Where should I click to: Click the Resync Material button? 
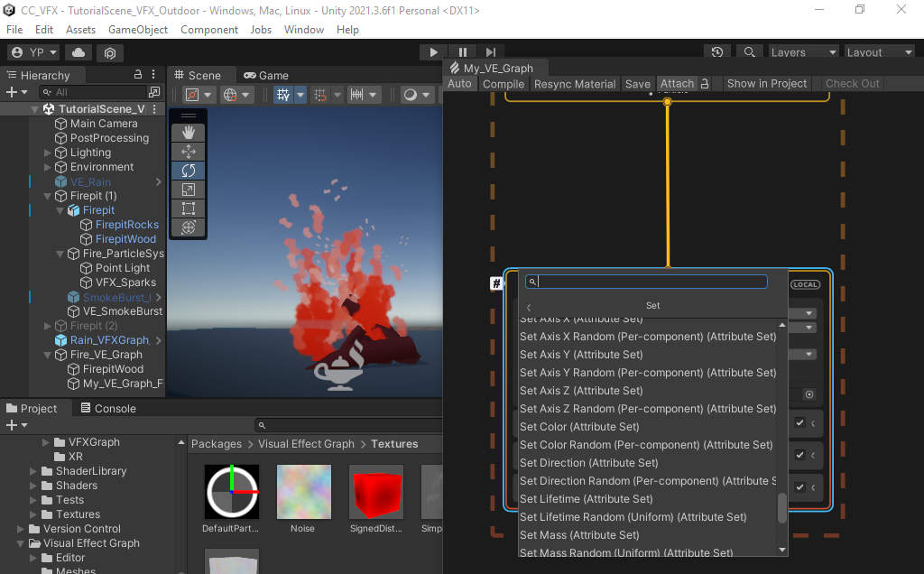tap(575, 84)
